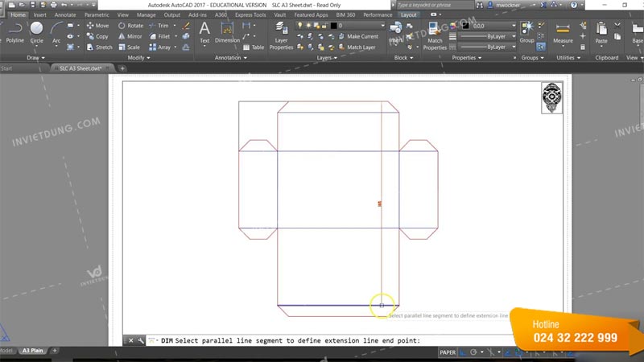The image size is (644, 362).
Task: Expand the Groups panel dropdown
Action: pyautogui.click(x=532, y=58)
